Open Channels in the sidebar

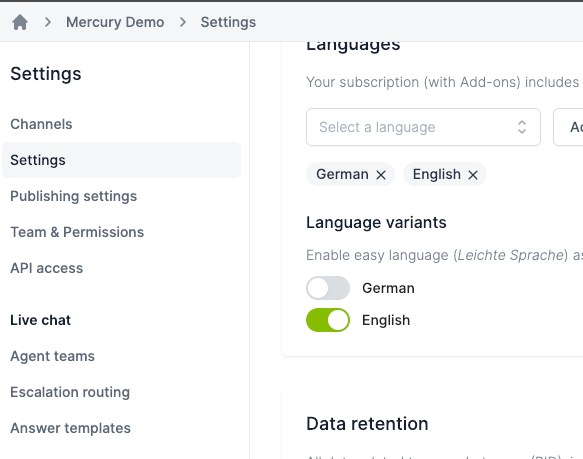click(x=41, y=124)
